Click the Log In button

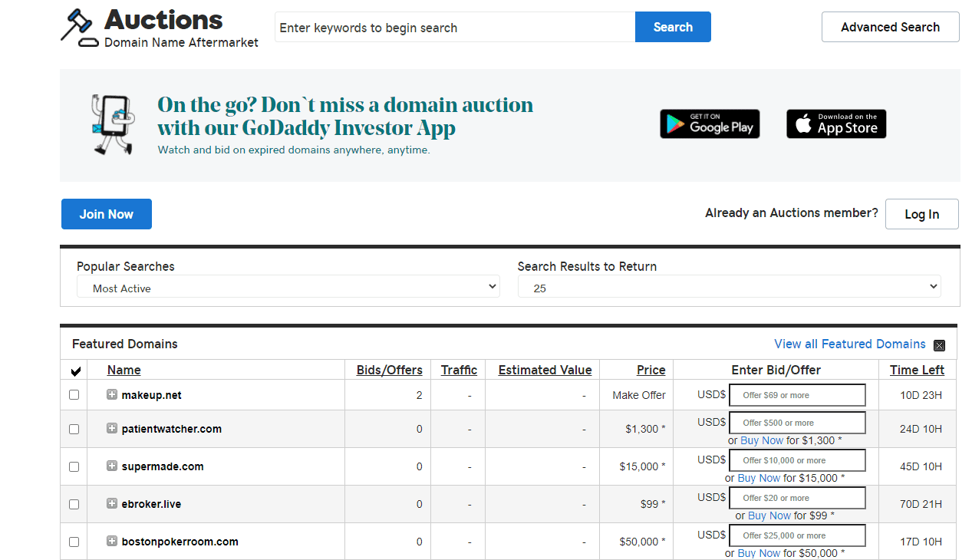coord(922,214)
